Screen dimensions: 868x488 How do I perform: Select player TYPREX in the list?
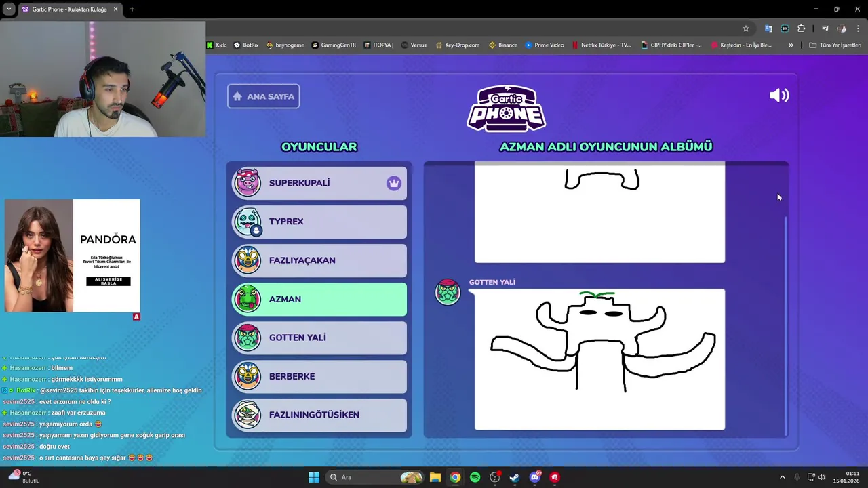[319, 222]
